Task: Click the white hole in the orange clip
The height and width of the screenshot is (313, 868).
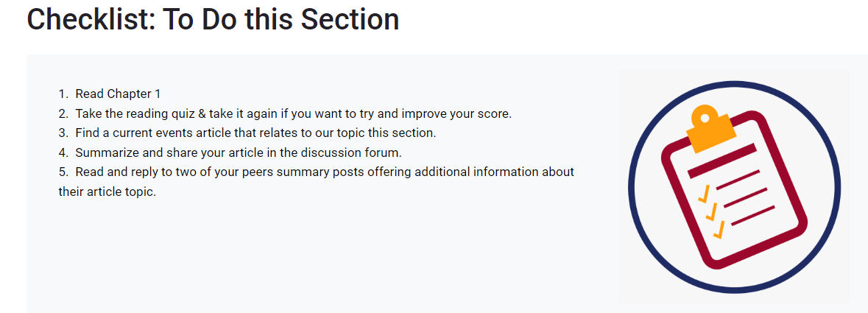Action: [705, 118]
